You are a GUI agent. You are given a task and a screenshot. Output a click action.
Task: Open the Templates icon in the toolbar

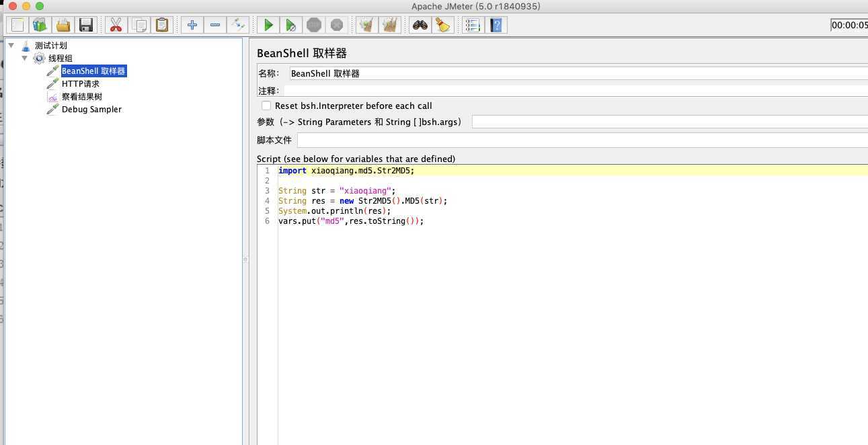40,26
